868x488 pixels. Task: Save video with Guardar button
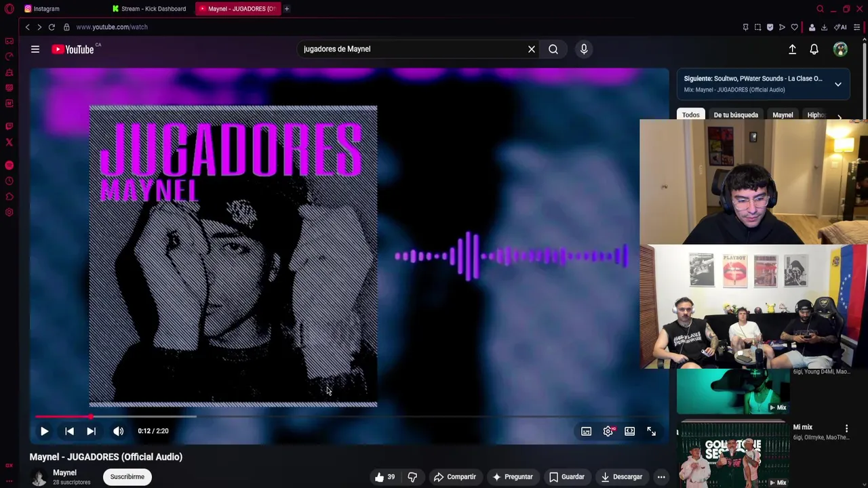(567, 477)
